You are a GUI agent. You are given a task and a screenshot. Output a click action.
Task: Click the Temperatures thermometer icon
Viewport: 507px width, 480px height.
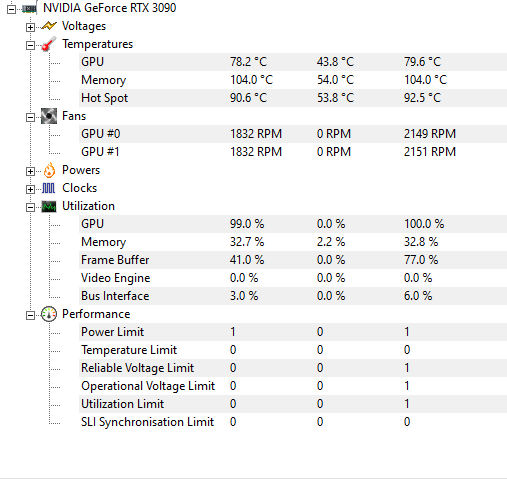(49, 44)
